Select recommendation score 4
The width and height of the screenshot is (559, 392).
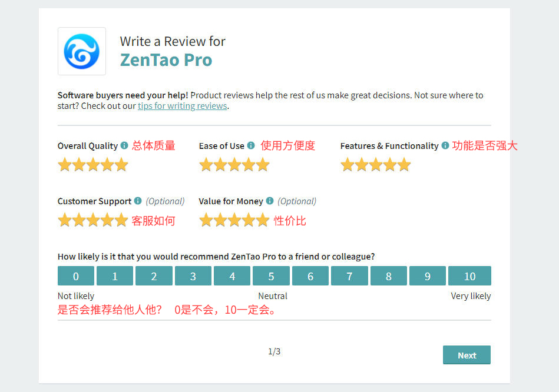232,276
